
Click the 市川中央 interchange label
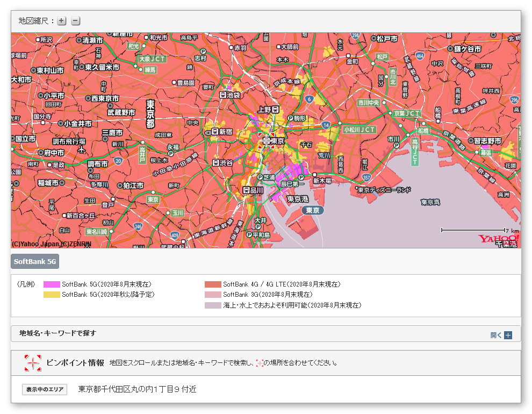coord(369,103)
